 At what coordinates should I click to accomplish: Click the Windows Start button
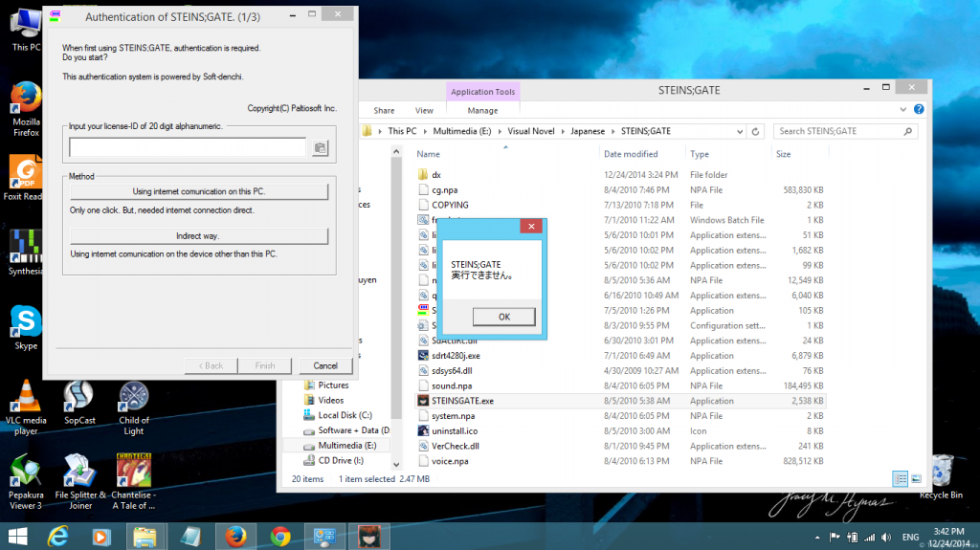pos(18,537)
